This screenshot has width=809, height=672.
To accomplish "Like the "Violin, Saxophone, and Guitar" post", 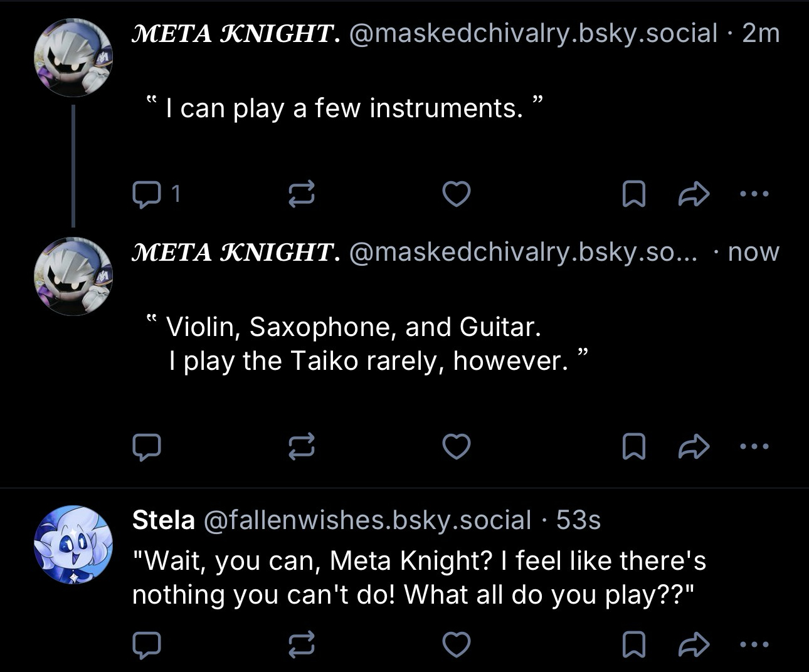I will click(x=456, y=447).
